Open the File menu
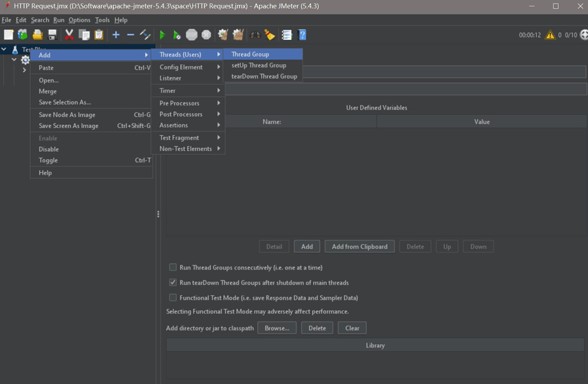This screenshot has width=588, height=384. pos(6,20)
